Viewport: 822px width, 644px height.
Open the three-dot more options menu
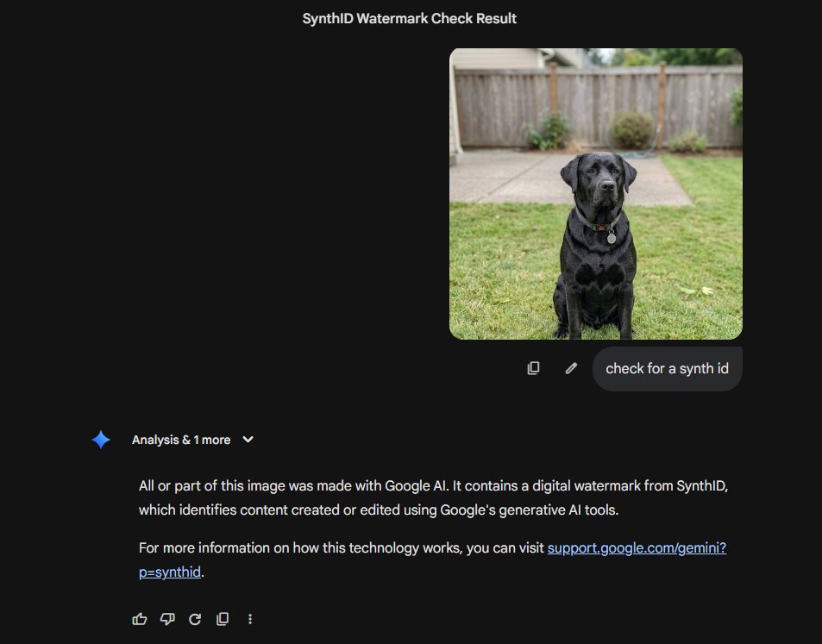pyautogui.click(x=250, y=619)
